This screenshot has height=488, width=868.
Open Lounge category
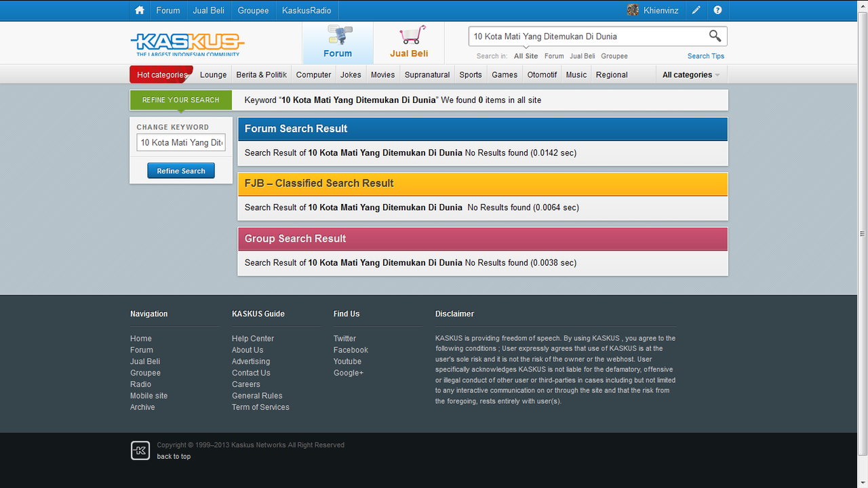click(214, 75)
